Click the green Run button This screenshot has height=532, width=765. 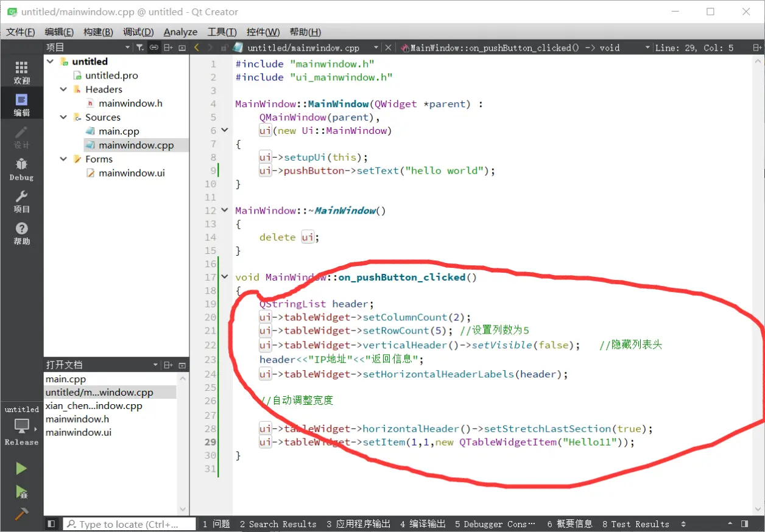click(x=21, y=468)
